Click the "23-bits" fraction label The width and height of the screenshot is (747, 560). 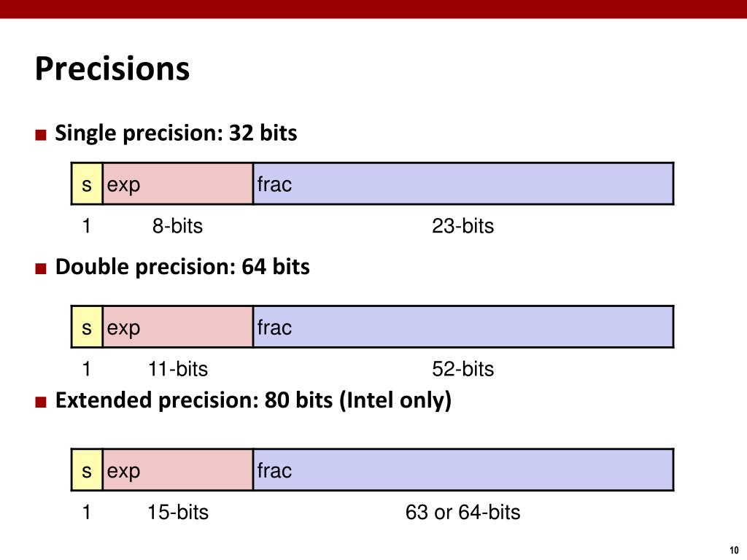click(462, 227)
